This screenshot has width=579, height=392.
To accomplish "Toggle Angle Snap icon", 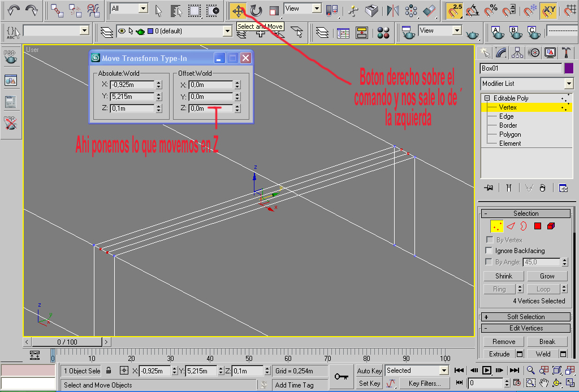I will (x=472, y=10).
